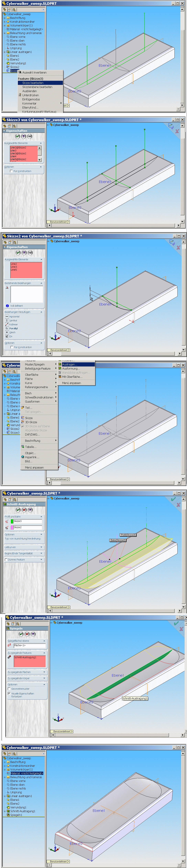This screenshot has height=868, width=187.
Task: Click 3D-Skizze icon entry in menu
Action: point(23,422)
